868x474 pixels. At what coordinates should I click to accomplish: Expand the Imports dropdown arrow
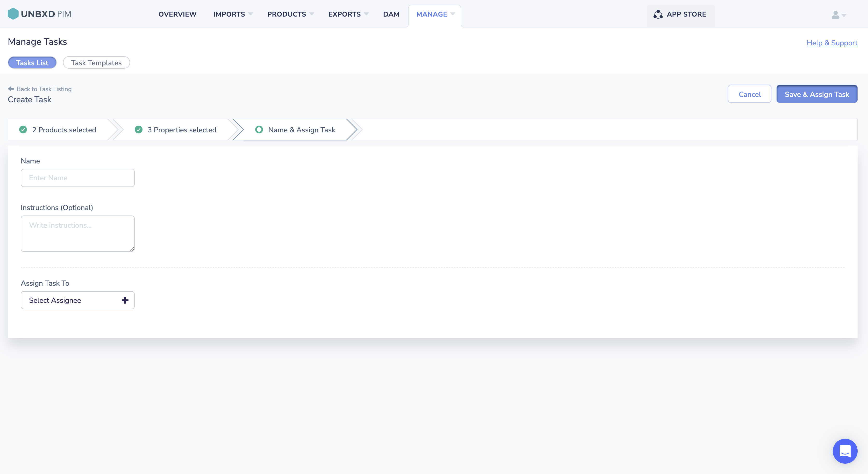pyautogui.click(x=250, y=14)
